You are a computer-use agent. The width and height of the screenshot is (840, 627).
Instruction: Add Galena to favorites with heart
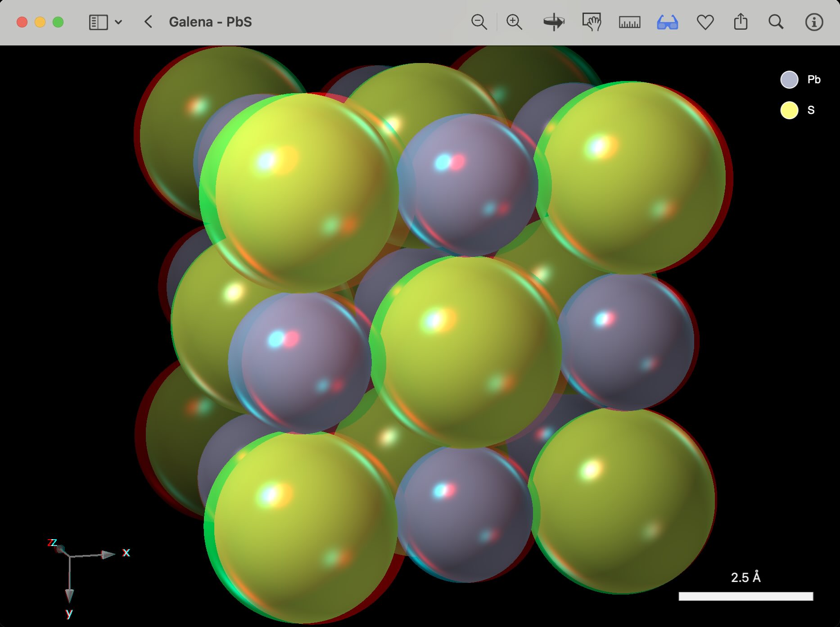pos(705,22)
